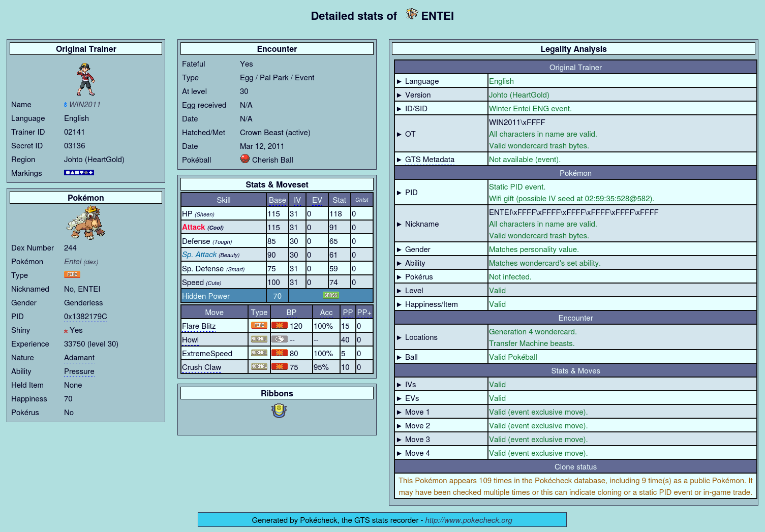Click the NORMAL type badge for Crush Claw

tap(259, 366)
